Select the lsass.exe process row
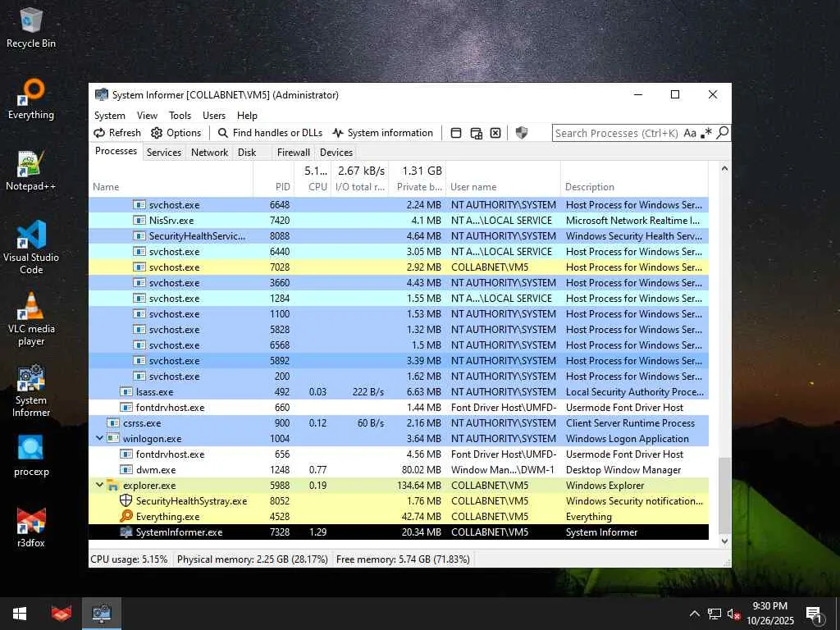Screen dimensions: 840x630 coord(399,391)
